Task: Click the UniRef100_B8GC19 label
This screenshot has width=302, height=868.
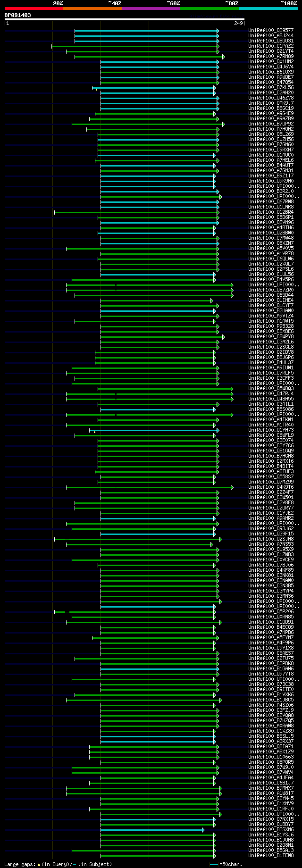Action: pyautogui.click(x=271, y=108)
